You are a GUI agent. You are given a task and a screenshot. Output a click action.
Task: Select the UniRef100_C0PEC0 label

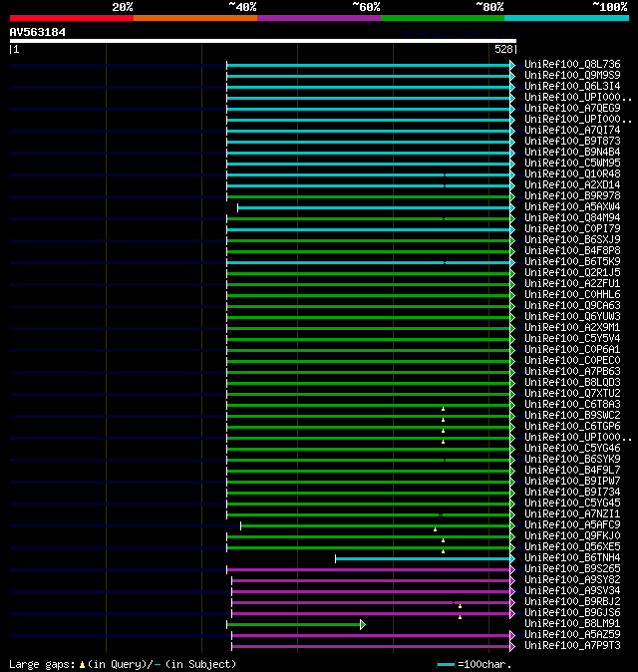pos(572,361)
